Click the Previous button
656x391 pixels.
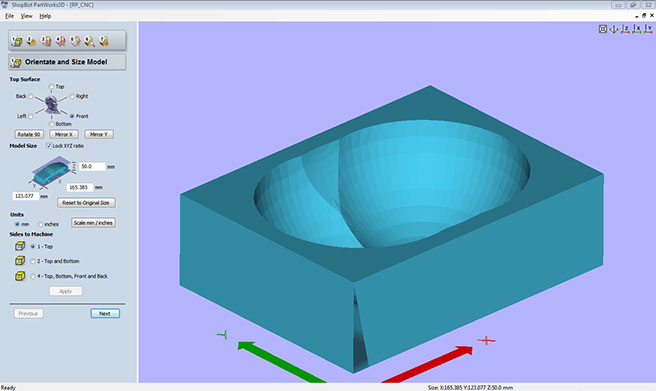[28, 313]
